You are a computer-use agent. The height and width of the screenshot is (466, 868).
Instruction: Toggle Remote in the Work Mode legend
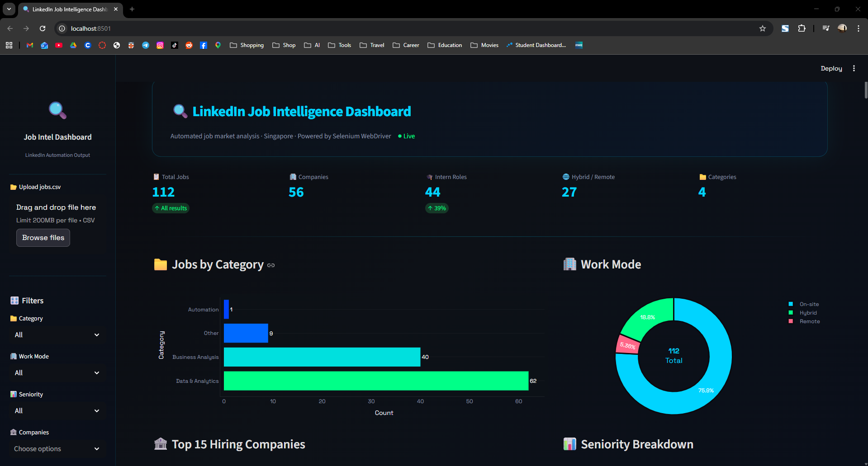(x=804, y=321)
